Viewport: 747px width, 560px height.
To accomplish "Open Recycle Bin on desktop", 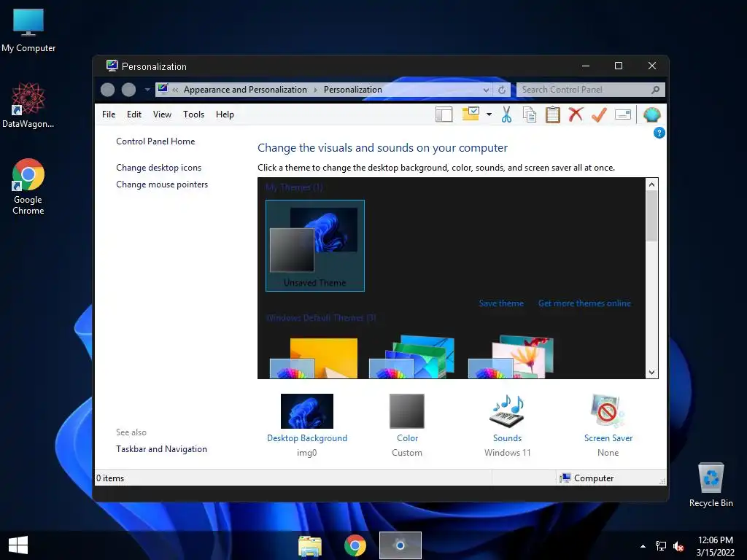I will pyautogui.click(x=711, y=484).
